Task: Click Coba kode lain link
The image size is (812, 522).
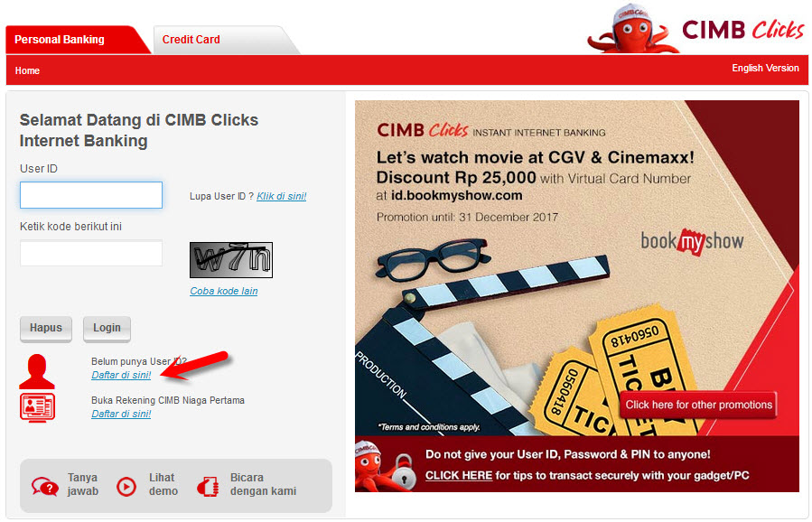Action: tap(224, 291)
